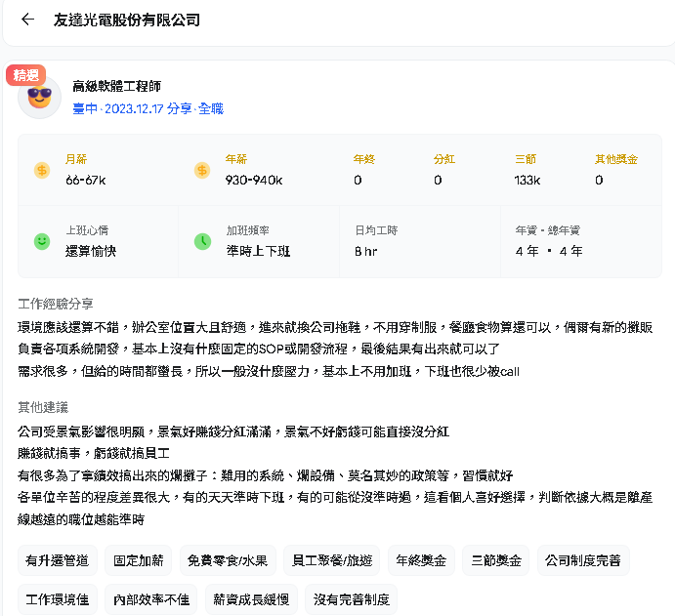Click the 年資 · 總年資 label
Image resolution: width=675 pixels, height=616 pixels.
[548, 230]
